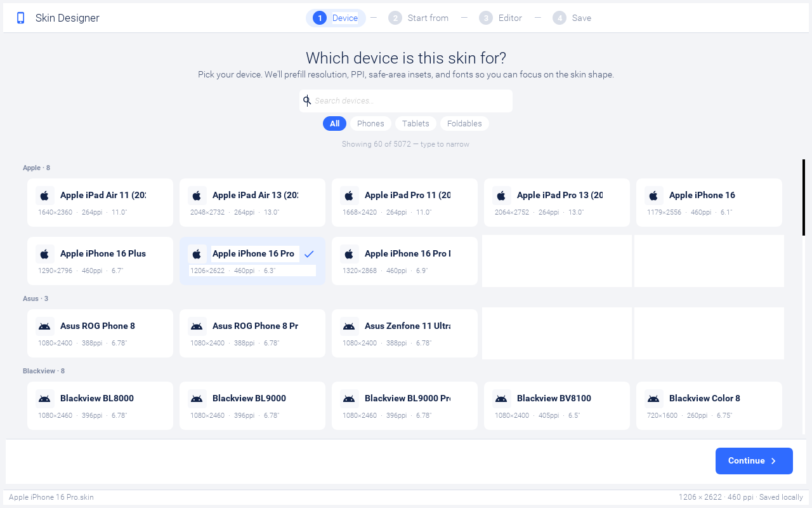Focus the Search devices input field

point(406,100)
